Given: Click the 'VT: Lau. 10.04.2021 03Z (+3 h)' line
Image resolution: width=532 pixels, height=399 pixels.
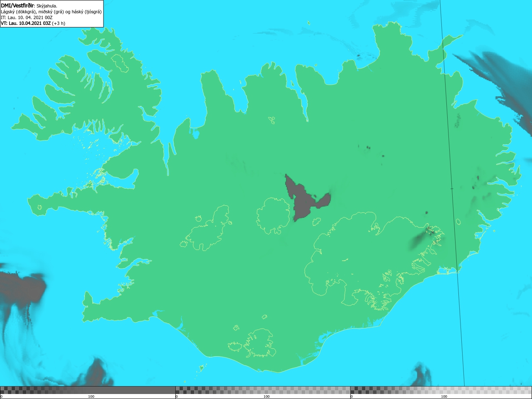Looking at the screenshot, I should click(33, 23).
